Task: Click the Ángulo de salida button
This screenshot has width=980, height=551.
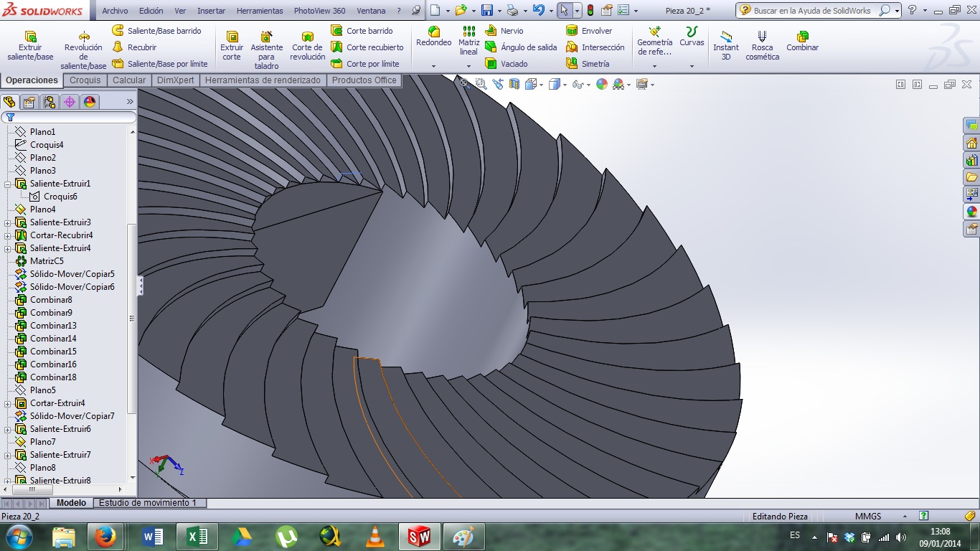Action: 521,47
